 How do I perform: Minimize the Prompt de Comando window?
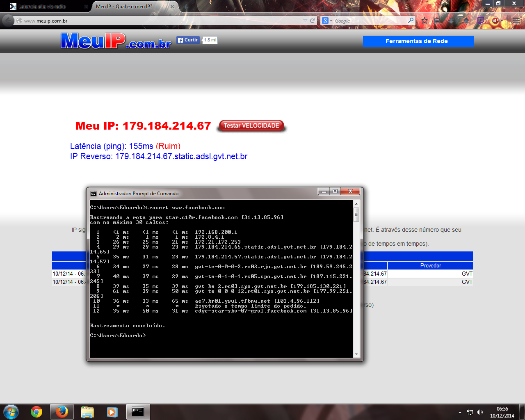coord(324,192)
